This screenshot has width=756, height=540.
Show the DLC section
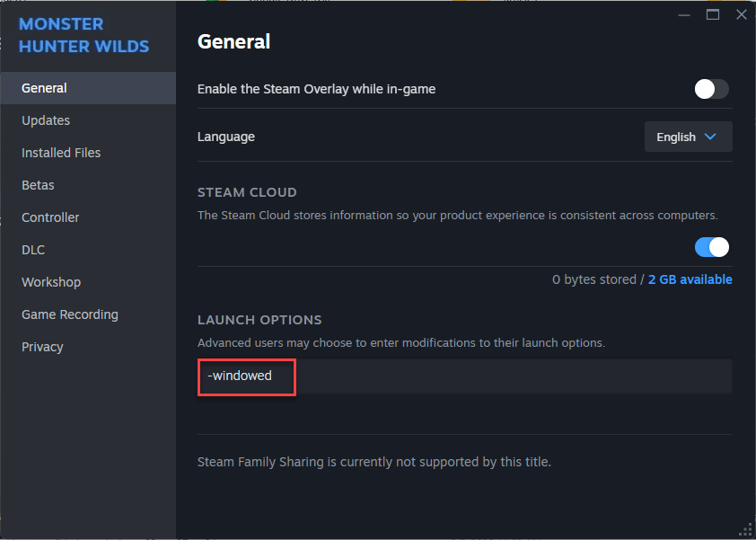[33, 250]
